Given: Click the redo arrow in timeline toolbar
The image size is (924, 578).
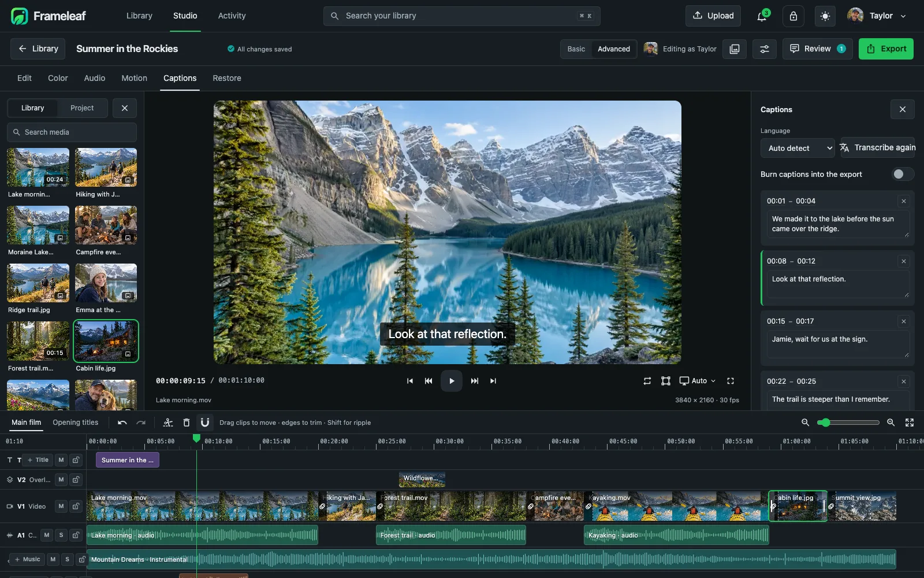Looking at the screenshot, I should click(x=141, y=423).
